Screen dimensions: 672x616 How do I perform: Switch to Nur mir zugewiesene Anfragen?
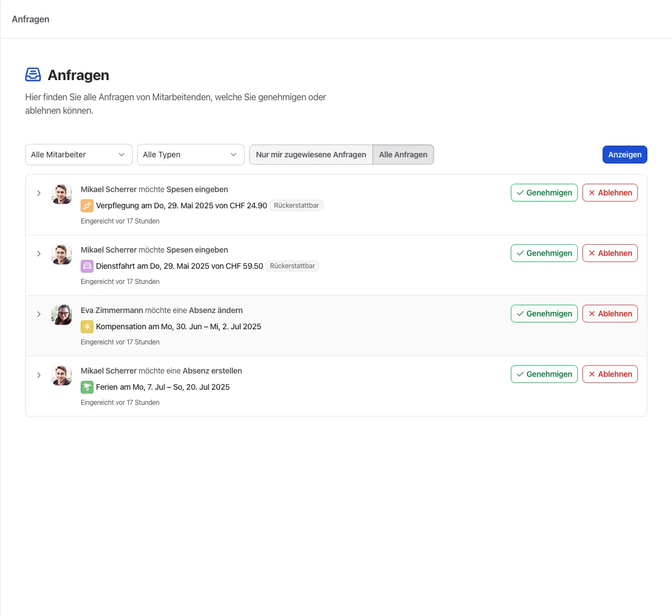click(311, 155)
